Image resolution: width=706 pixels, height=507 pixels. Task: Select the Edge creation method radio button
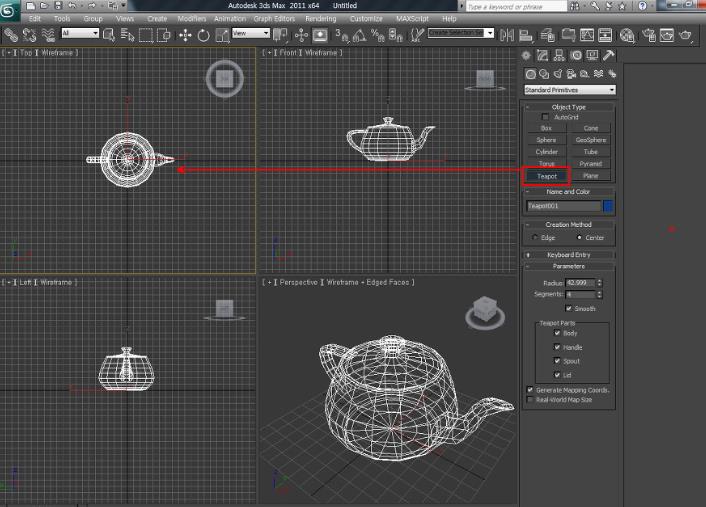click(535, 237)
